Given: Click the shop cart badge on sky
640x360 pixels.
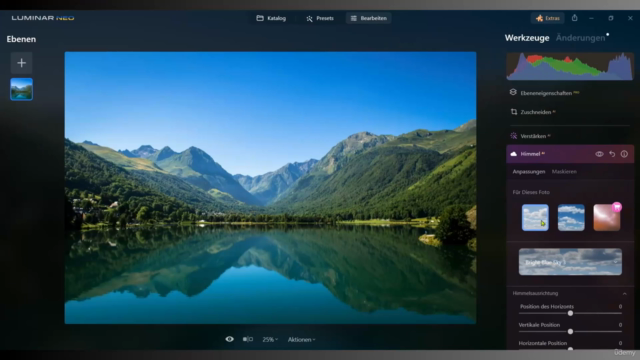Looking at the screenshot, I should click(x=617, y=207).
